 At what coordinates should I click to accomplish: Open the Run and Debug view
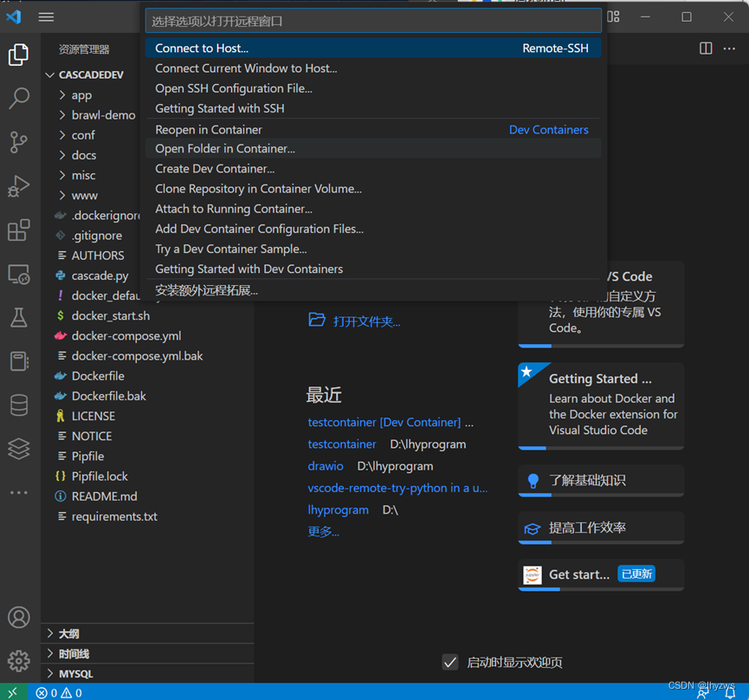pyautogui.click(x=19, y=186)
